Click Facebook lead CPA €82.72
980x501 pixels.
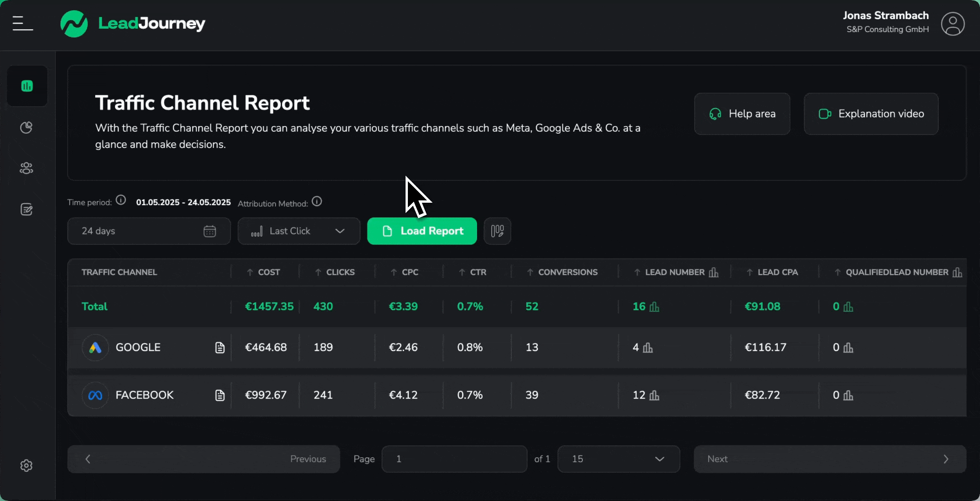click(x=762, y=395)
